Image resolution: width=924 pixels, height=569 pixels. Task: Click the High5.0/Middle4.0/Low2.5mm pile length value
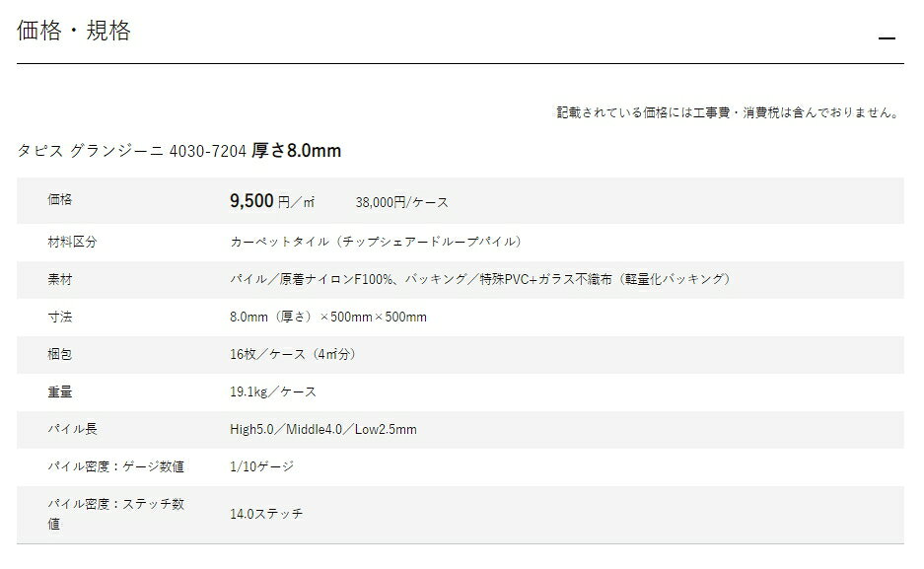322,429
